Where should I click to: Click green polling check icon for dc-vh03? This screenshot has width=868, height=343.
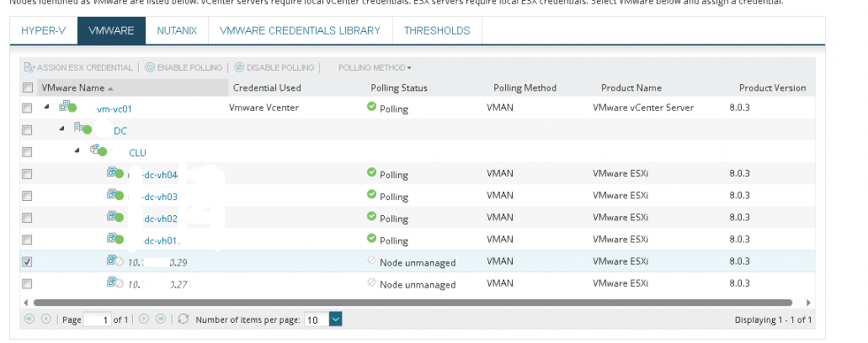(x=371, y=194)
